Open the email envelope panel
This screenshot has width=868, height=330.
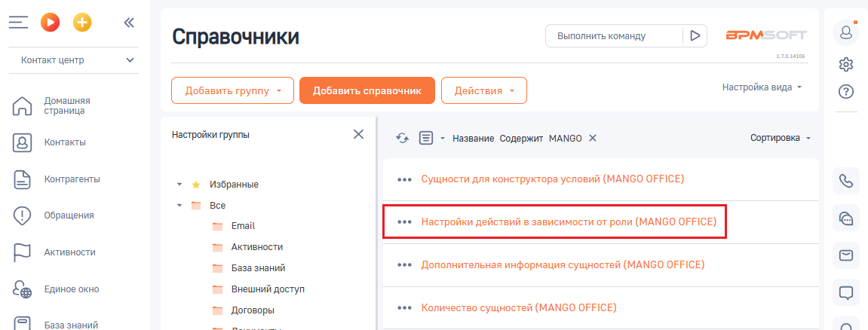[846, 255]
